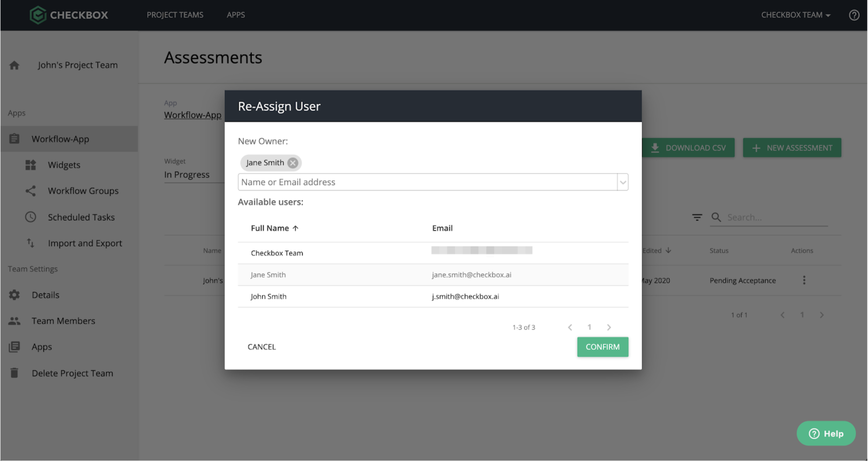Viewport: 868px width, 462px height.
Task: Select the Jane Smith user row
Action: pos(433,275)
